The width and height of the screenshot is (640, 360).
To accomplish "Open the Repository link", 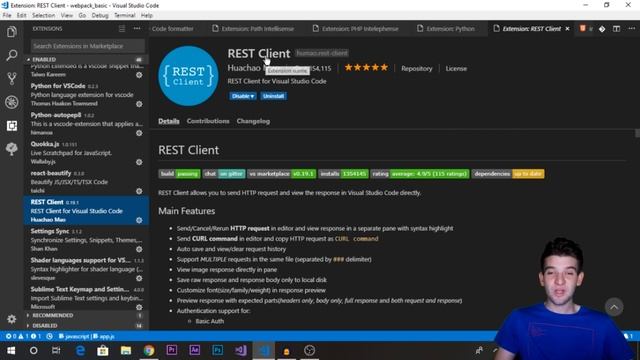I will pyautogui.click(x=416, y=69).
